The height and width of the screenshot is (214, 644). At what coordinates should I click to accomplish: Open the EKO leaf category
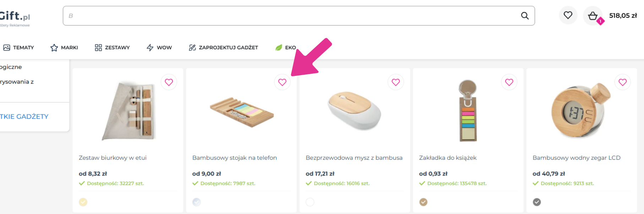coord(285,47)
